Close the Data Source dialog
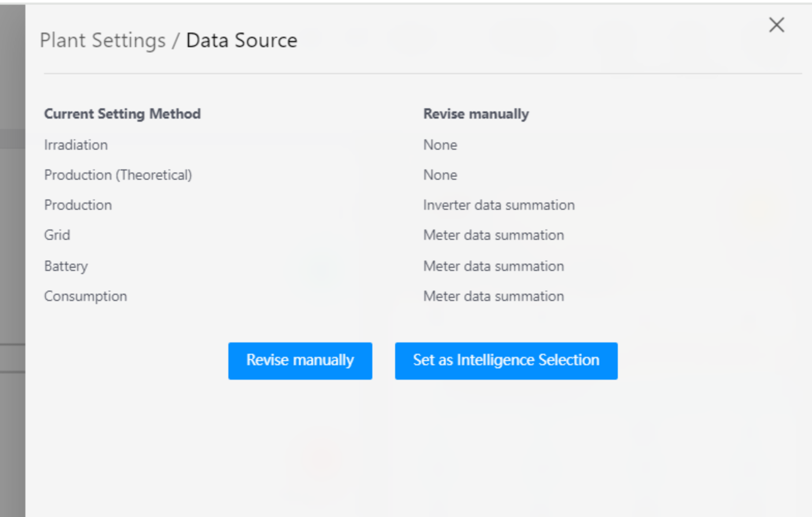Viewport: 812px width, 517px height. pyautogui.click(x=776, y=25)
